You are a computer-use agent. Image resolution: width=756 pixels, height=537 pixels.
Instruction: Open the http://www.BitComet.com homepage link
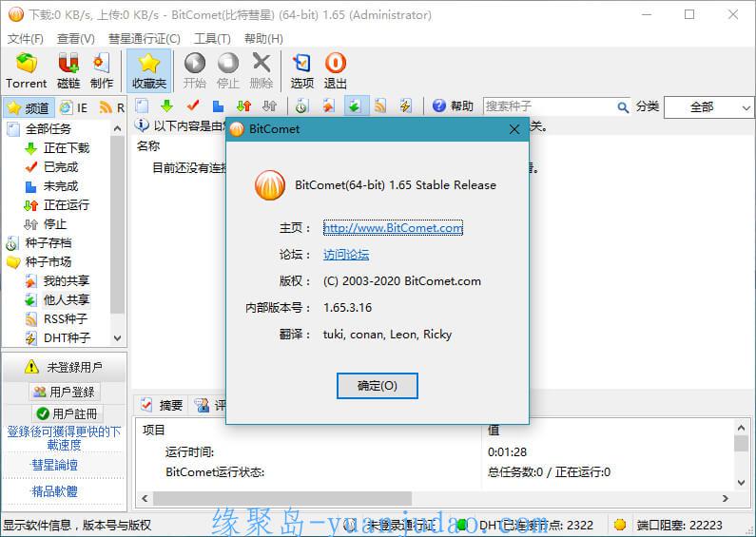[393, 227]
